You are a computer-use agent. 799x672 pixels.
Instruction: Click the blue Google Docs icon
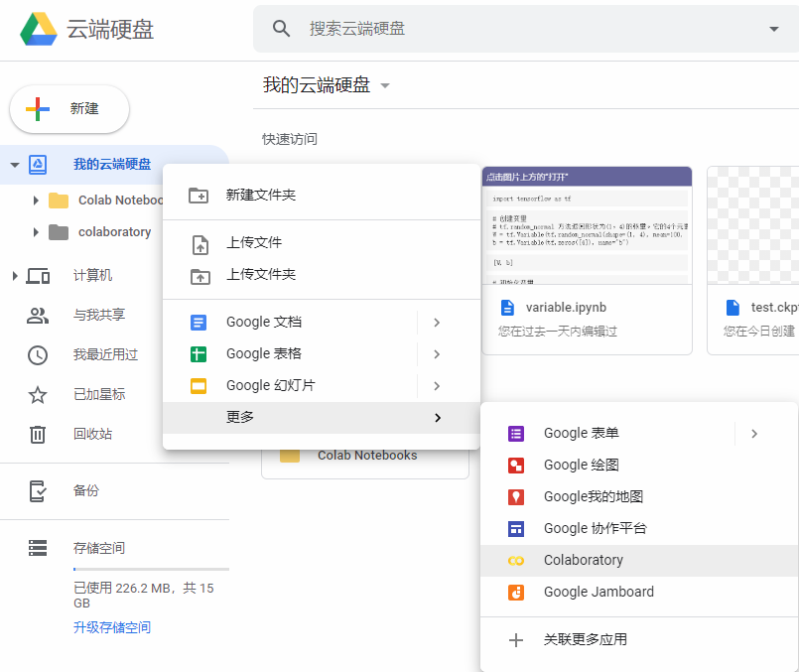coord(199,323)
